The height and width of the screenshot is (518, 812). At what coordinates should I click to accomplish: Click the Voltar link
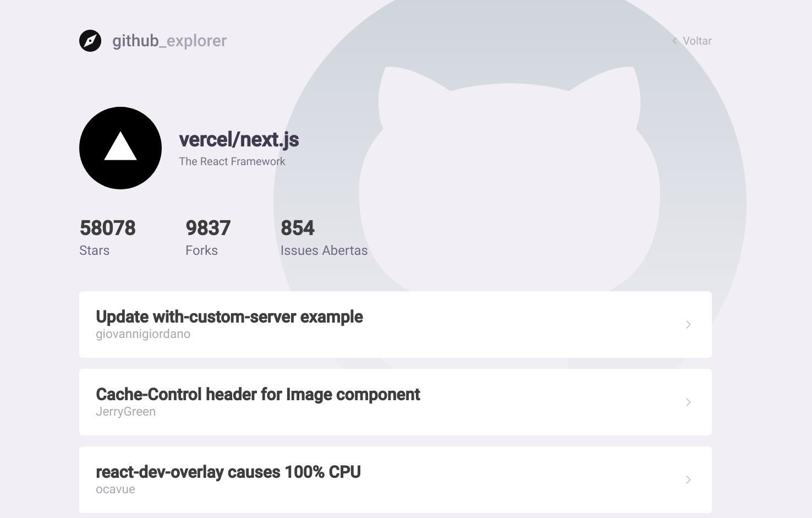(x=697, y=41)
